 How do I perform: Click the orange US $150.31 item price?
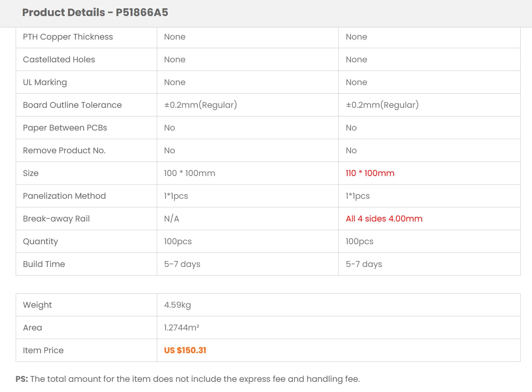pos(185,350)
